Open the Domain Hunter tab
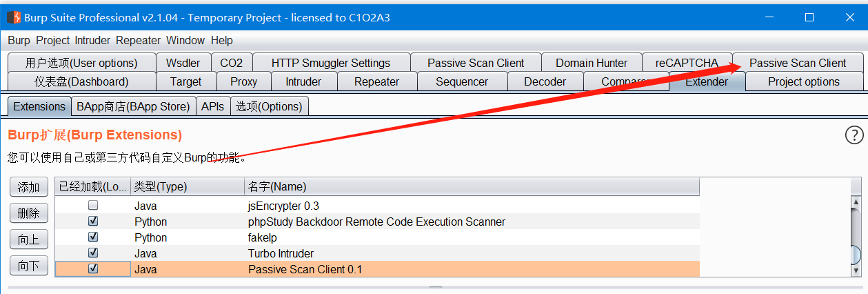 [592, 63]
